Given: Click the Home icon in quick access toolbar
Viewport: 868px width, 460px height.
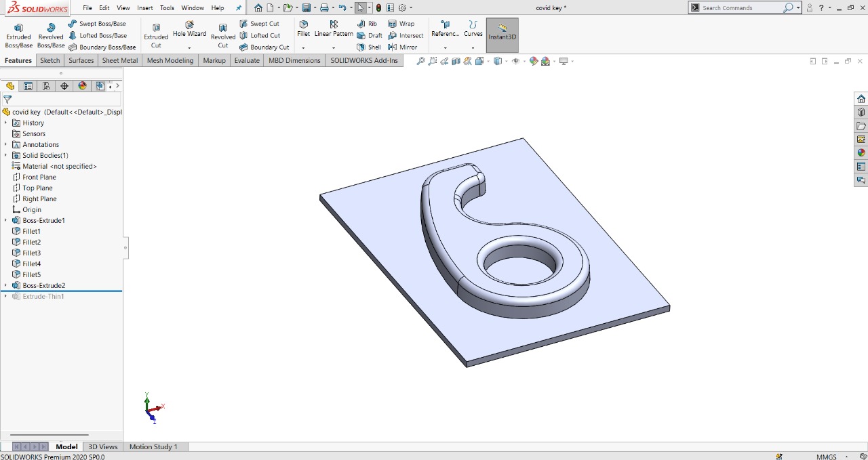Looking at the screenshot, I should (258, 8).
